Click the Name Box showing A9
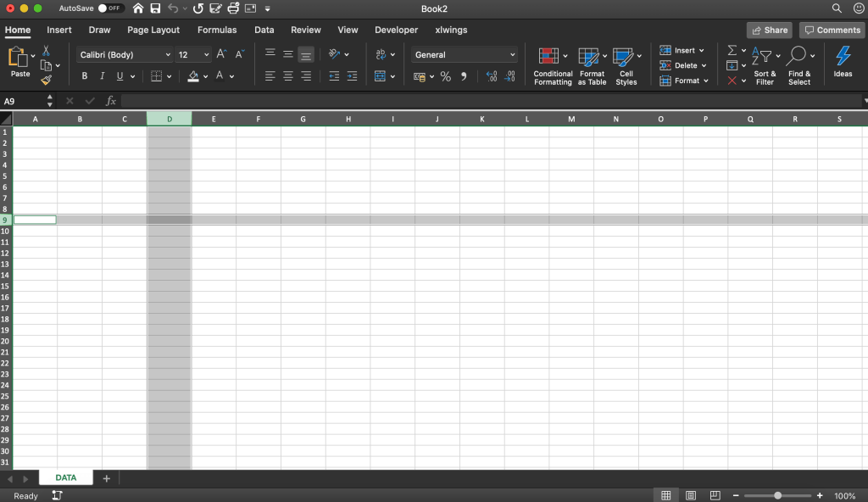868x502 pixels. (24, 101)
